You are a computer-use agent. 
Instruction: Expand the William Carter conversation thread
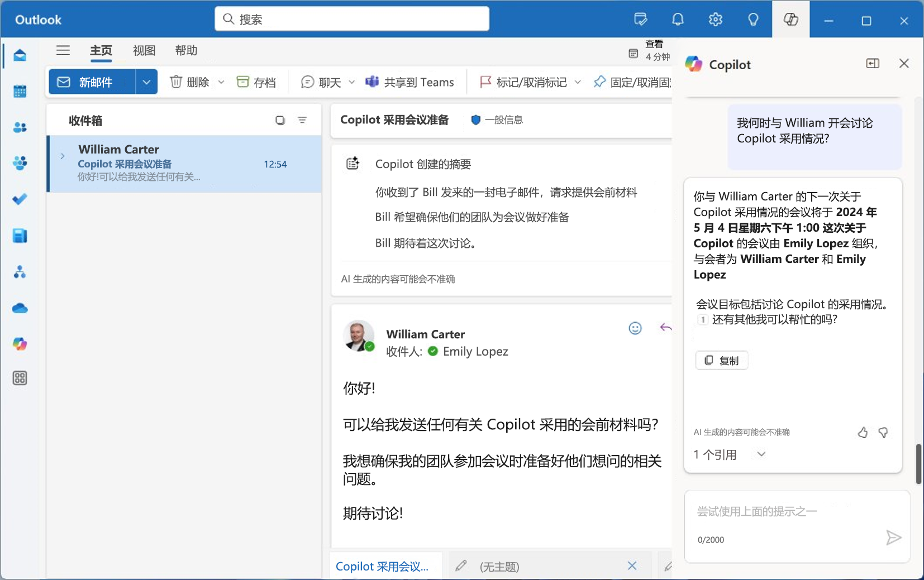point(63,156)
